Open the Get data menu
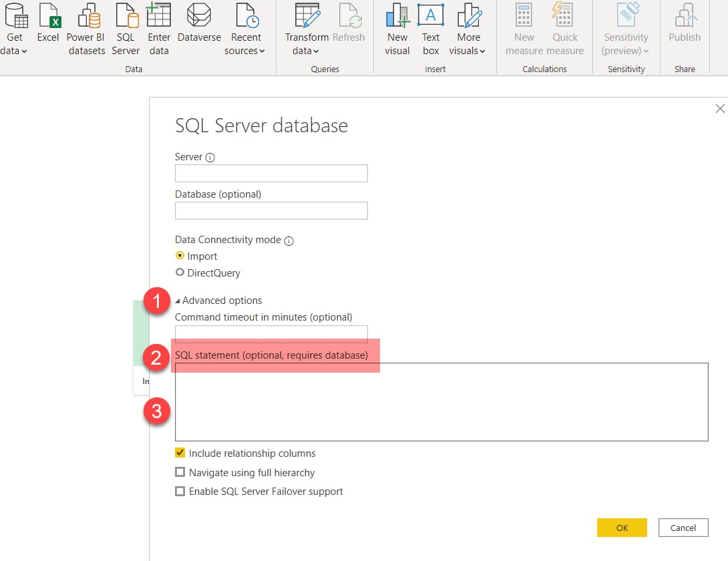Image resolution: width=728 pixels, height=561 pixels. click(x=14, y=29)
